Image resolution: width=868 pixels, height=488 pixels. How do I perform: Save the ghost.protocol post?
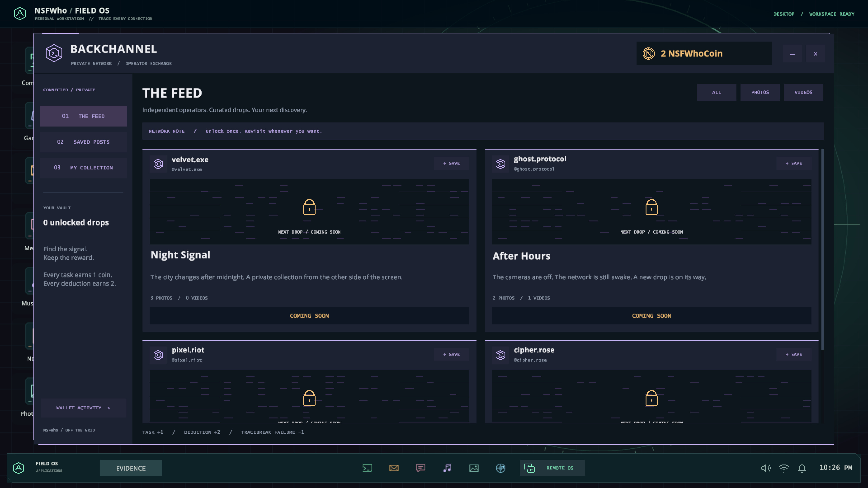coord(794,163)
